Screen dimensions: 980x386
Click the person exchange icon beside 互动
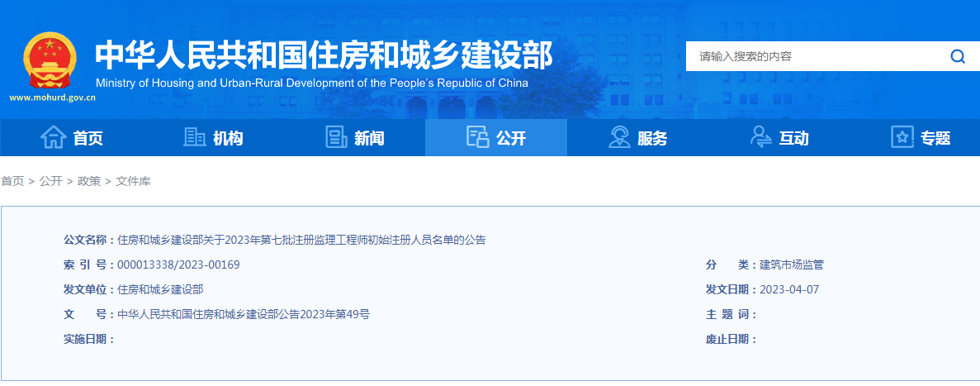point(760,137)
